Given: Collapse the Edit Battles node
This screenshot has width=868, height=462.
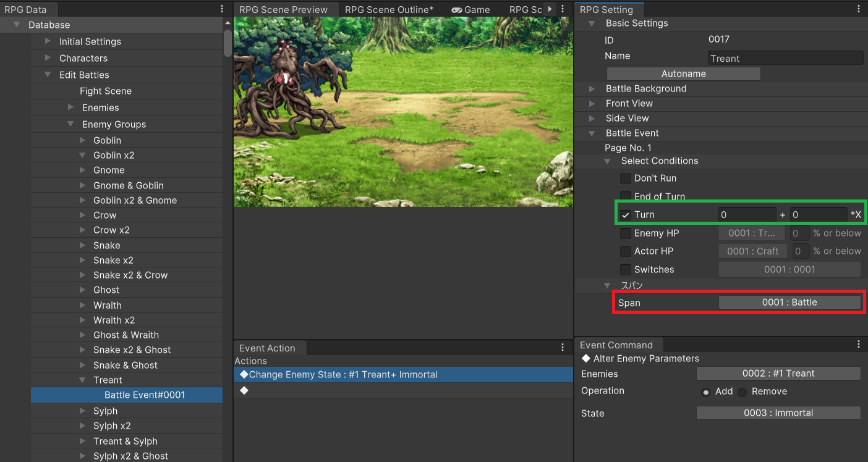Looking at the screenshot, I should pyautogui.click(x=48, y=75).
